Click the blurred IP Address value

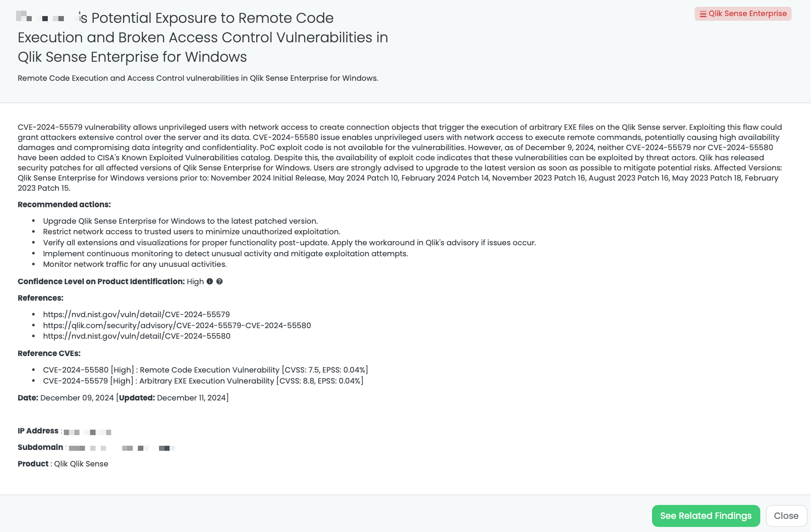(88, 432)
